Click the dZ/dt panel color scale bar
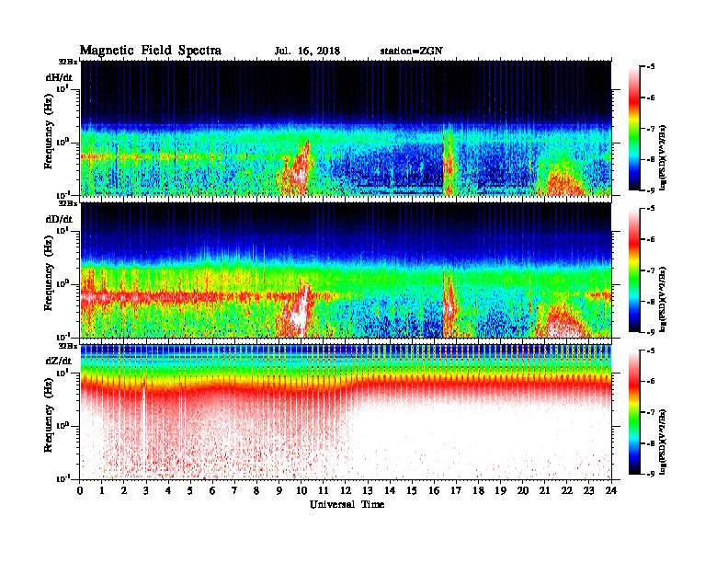 click(633, 412)
